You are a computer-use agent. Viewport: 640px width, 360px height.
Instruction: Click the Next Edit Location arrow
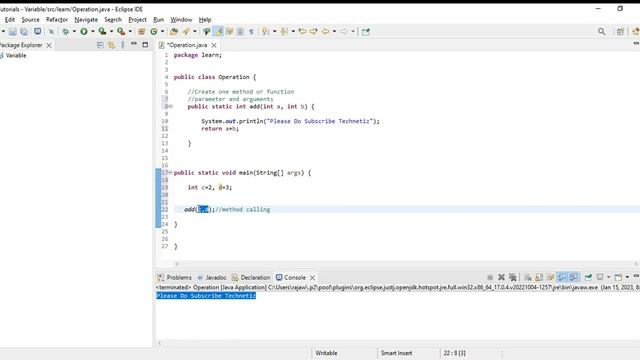click(x=313, y=31)
